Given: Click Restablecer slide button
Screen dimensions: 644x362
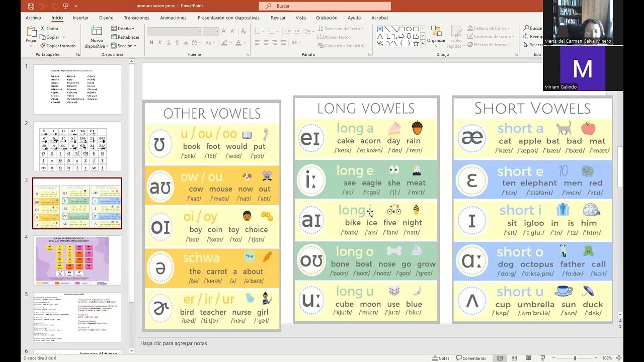Looking at the screenshot, I should [125, 37].
